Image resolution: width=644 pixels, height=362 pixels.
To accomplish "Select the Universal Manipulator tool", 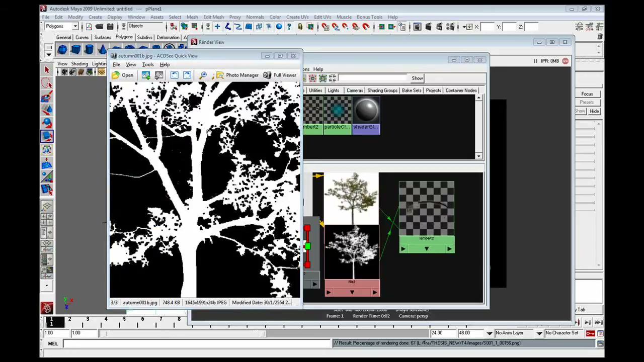I will (47, 149).
